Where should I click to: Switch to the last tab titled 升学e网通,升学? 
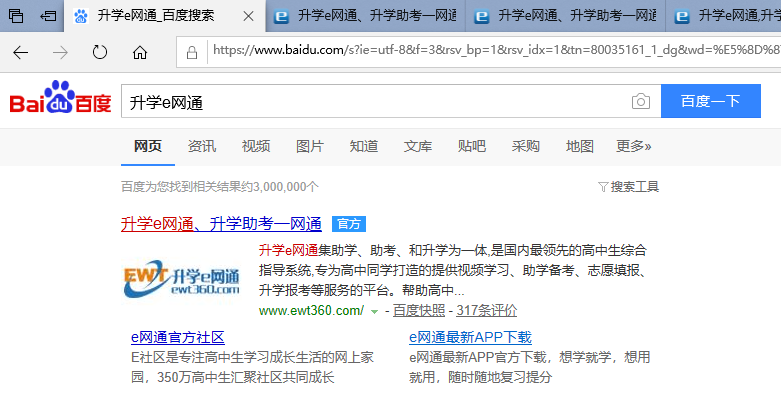(724, 16)
